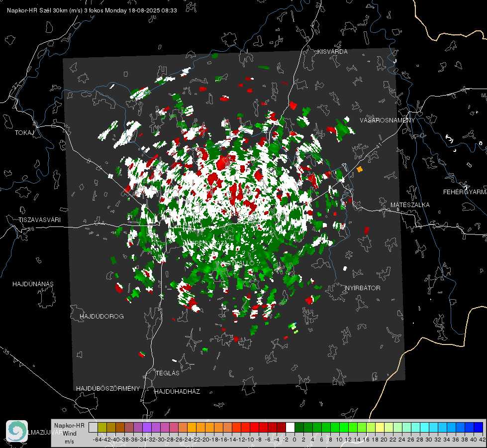This screenshot has height=448, width=487.
Task: Click the TISZAVASVÁRI town label
Action: point(40,220)
